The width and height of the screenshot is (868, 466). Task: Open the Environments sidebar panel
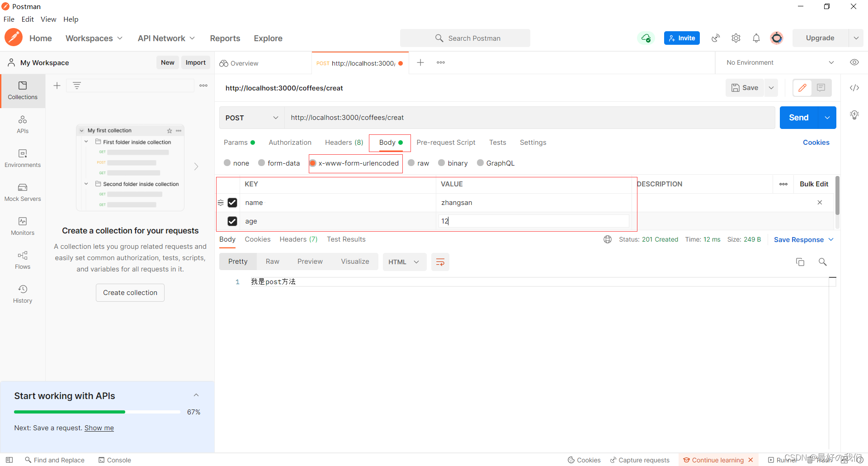[x=23, y=158]
